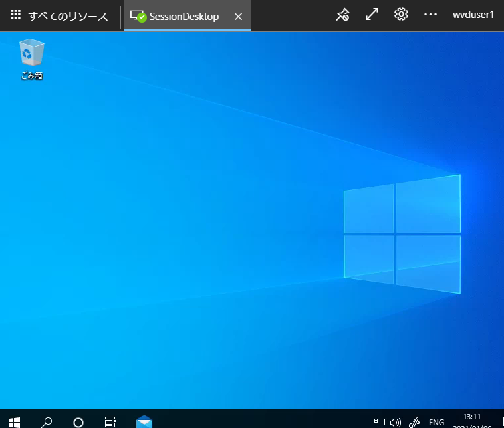
Task: Open the Windows Start menu
Action: (x=15, y=422)
